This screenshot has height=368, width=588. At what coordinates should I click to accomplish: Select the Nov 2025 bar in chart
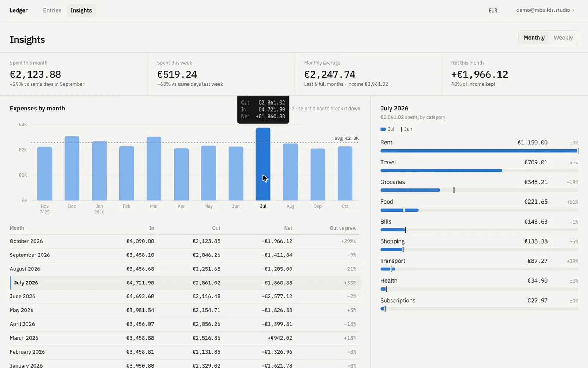pos(45,174)
